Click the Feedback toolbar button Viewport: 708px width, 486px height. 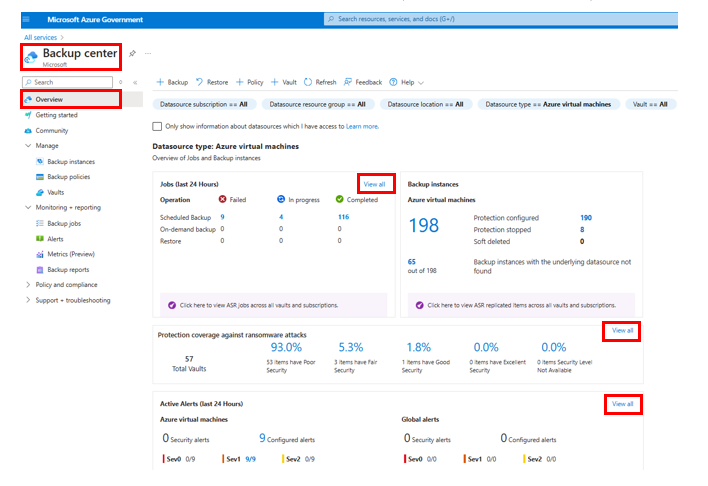tap(363, 82)
